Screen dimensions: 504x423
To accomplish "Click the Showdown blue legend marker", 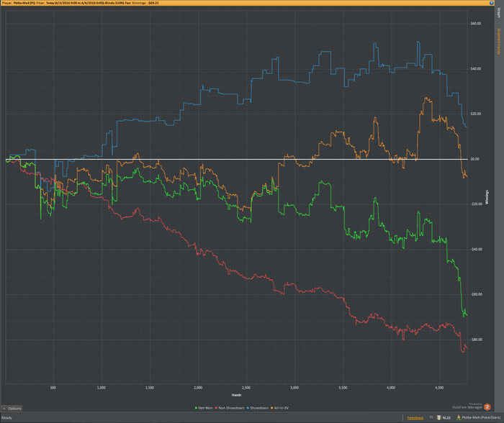I will pos(248,408).
